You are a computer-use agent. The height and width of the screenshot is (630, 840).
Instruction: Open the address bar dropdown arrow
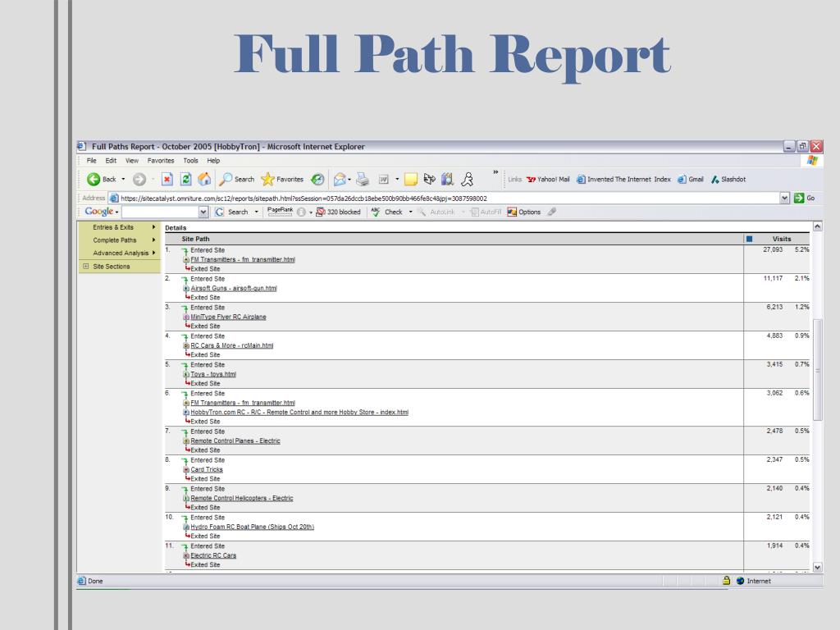784,199
